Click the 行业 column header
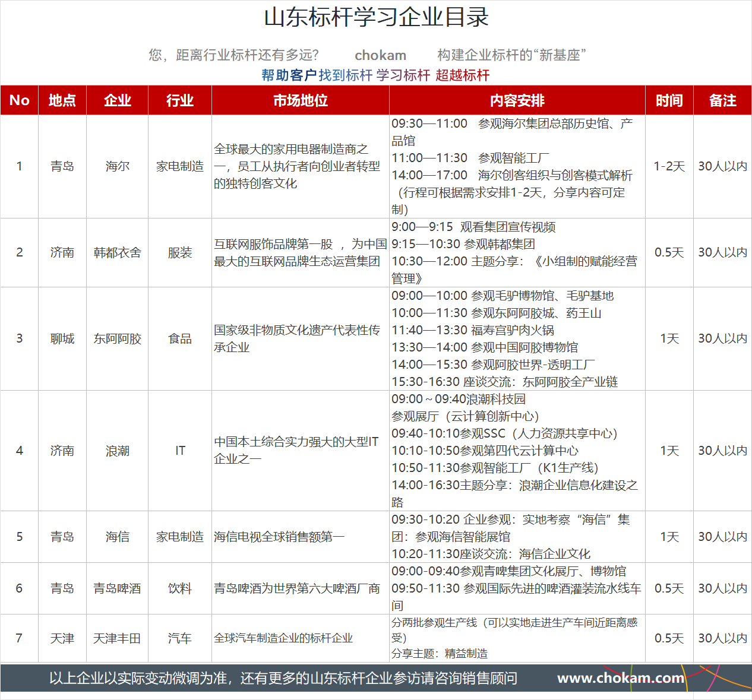This screenshot has height=700, width=752. 179,100
